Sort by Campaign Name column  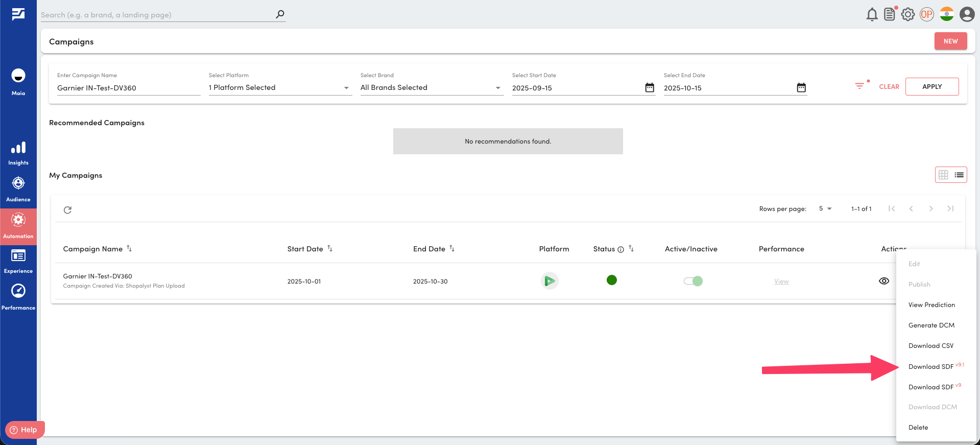[129, 248]
